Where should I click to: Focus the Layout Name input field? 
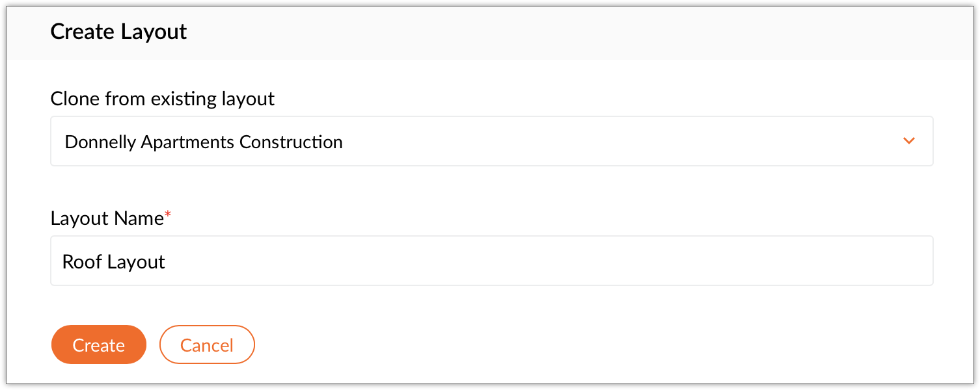[x=491, y=261]
